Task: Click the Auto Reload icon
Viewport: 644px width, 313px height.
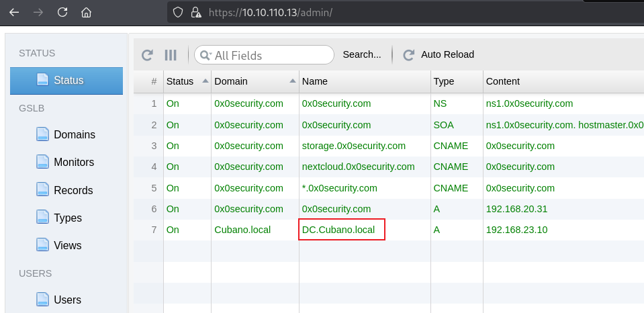Action: [408, 55]
